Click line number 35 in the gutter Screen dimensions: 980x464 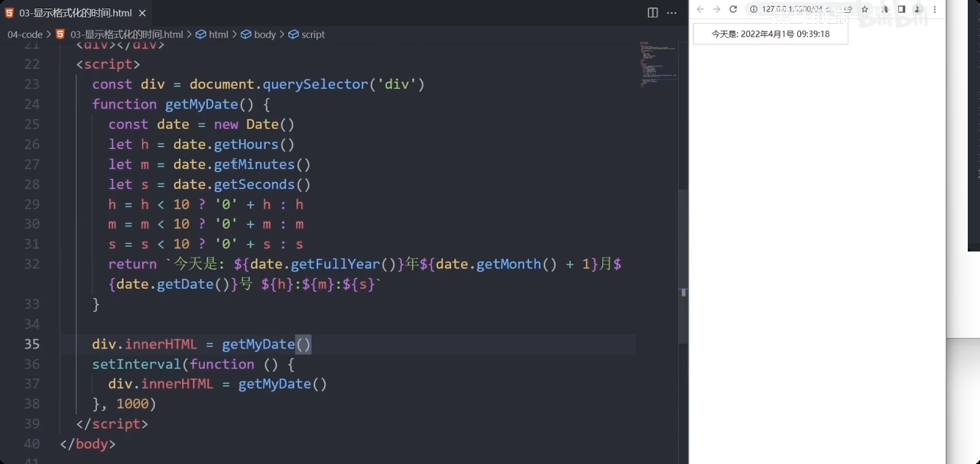[x=31, y=344]
